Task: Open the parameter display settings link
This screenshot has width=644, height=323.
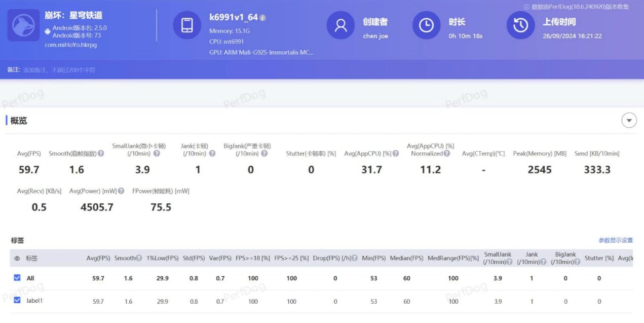Action: point(616,240)
